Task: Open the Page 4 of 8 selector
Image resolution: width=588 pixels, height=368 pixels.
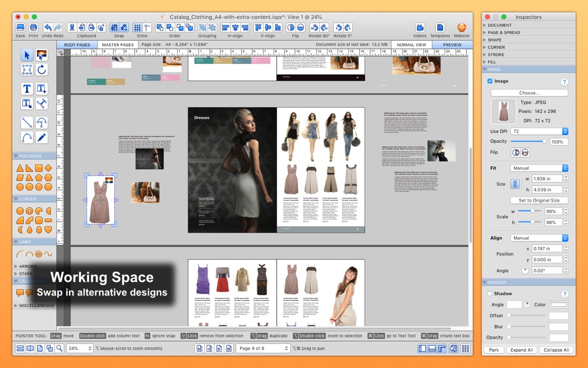Action: pyautogui.click(x=262, y=348)
